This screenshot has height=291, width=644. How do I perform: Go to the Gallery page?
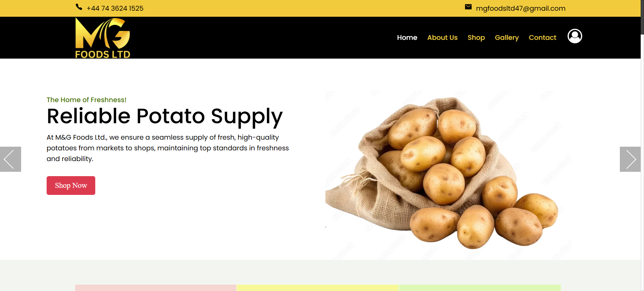[x=507, y=38]
